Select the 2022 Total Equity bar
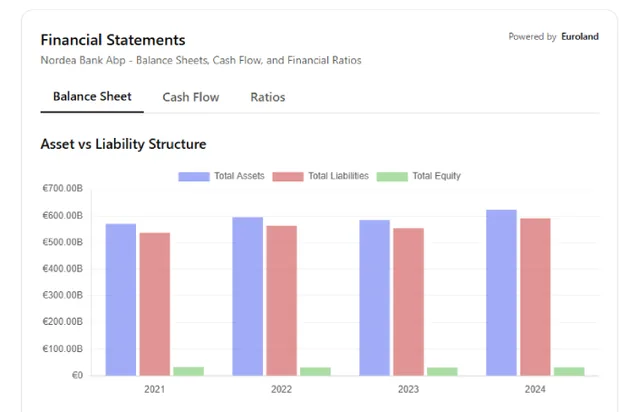640x412 pixels. point(316,372)
